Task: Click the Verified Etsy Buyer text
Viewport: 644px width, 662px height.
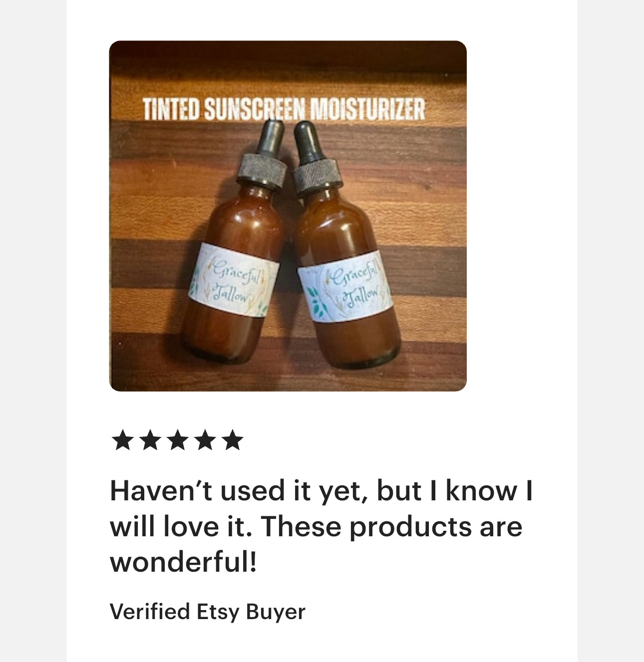Action: click(x=207, y=612)
